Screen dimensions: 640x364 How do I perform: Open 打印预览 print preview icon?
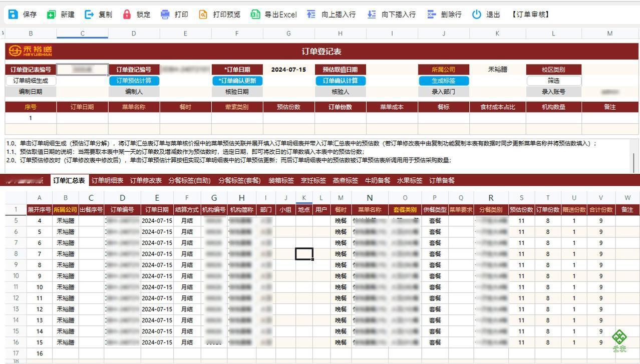pyautogui.click(x=203, y=15)
